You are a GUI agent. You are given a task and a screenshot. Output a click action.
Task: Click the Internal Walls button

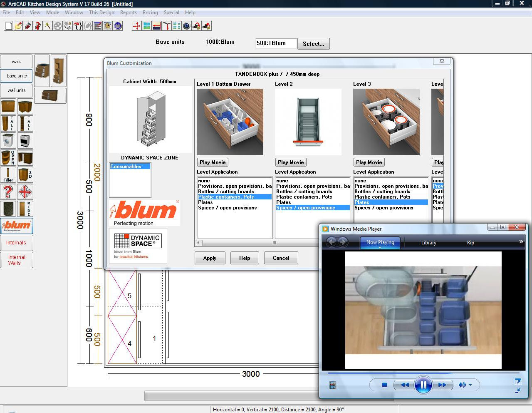pos(17,260)
